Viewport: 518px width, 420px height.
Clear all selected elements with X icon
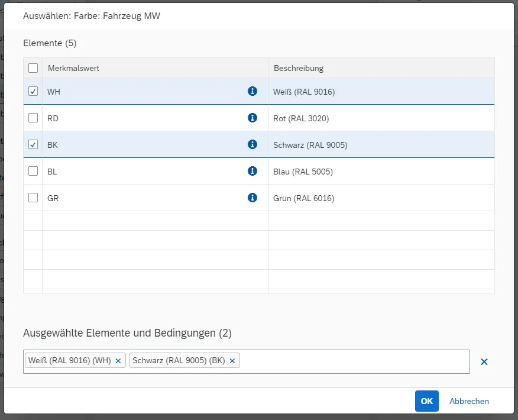[x=484, y=361]
